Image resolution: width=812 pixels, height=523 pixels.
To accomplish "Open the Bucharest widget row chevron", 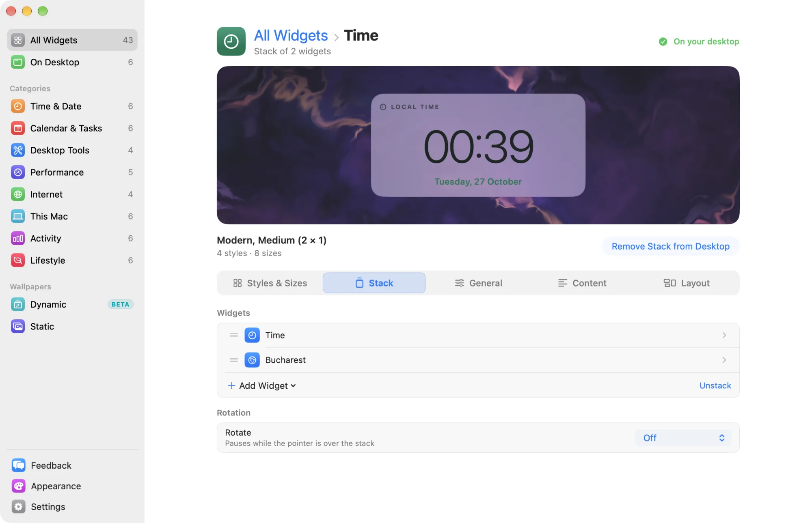I will pyautogui.click(x=724, y=360).
